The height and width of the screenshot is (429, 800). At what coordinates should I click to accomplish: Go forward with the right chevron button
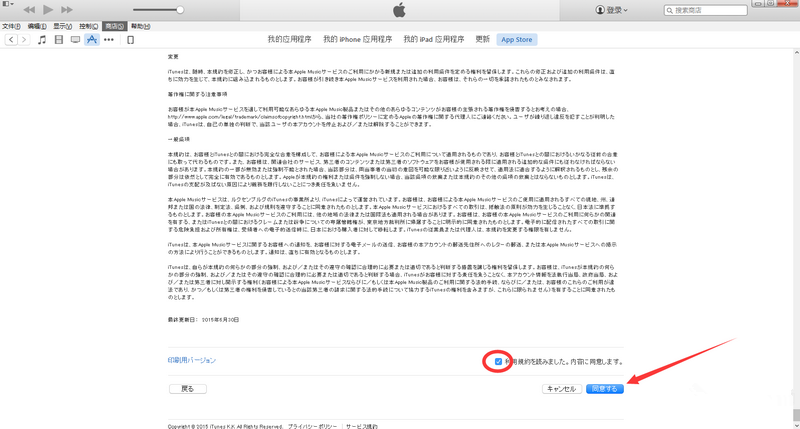point(24,40)
